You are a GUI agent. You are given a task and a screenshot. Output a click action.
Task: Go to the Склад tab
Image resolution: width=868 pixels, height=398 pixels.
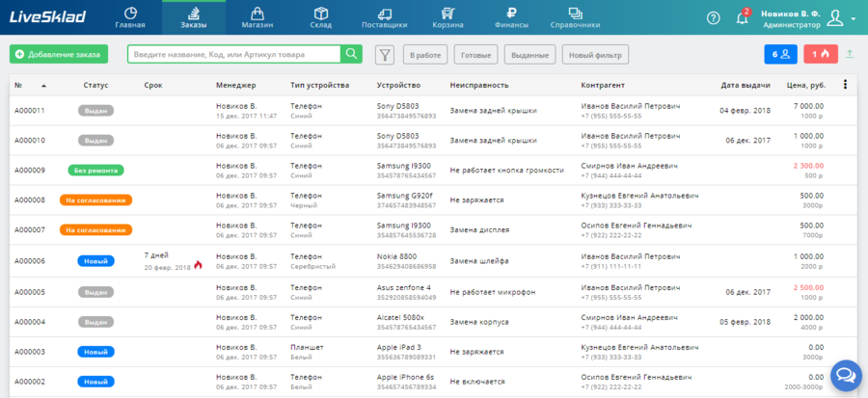[321, 17]
